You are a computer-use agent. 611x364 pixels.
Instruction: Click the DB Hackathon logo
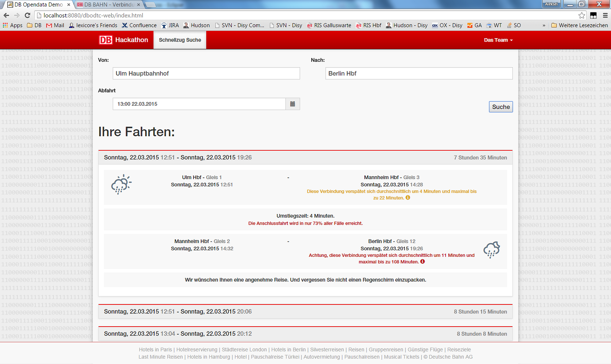click(124, 40)
